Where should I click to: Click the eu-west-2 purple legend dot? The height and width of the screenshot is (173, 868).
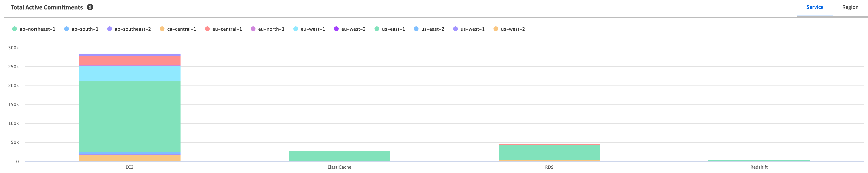336,29
